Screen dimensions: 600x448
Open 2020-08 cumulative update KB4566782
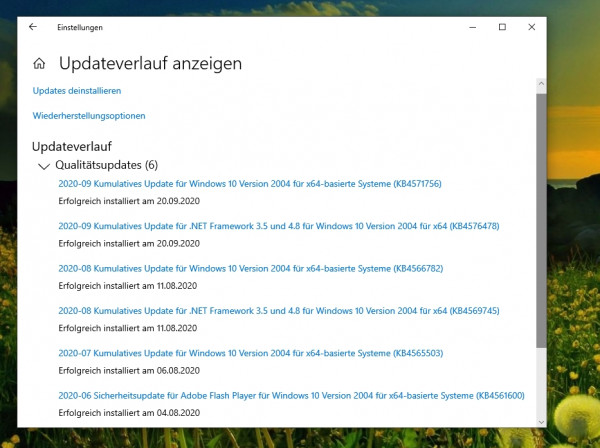click(251, 269)
